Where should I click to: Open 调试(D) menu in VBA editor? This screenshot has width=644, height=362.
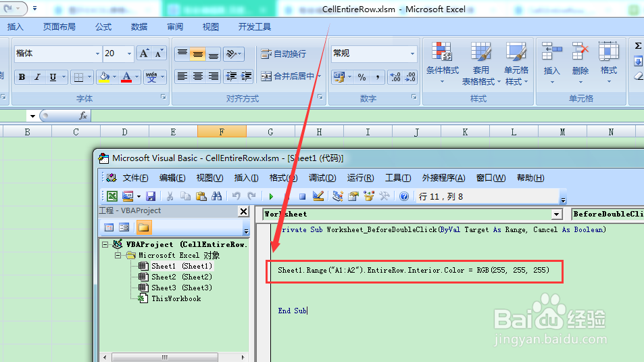(322, 178)
